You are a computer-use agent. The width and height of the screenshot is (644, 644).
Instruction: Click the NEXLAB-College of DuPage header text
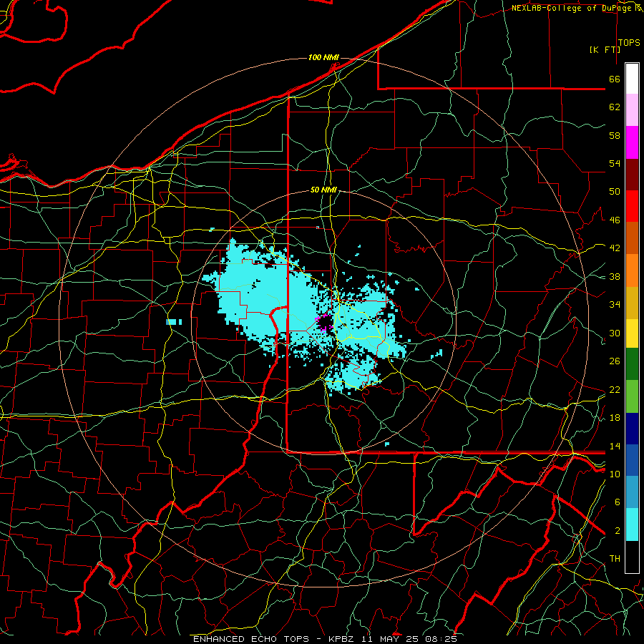click(573, 8)
